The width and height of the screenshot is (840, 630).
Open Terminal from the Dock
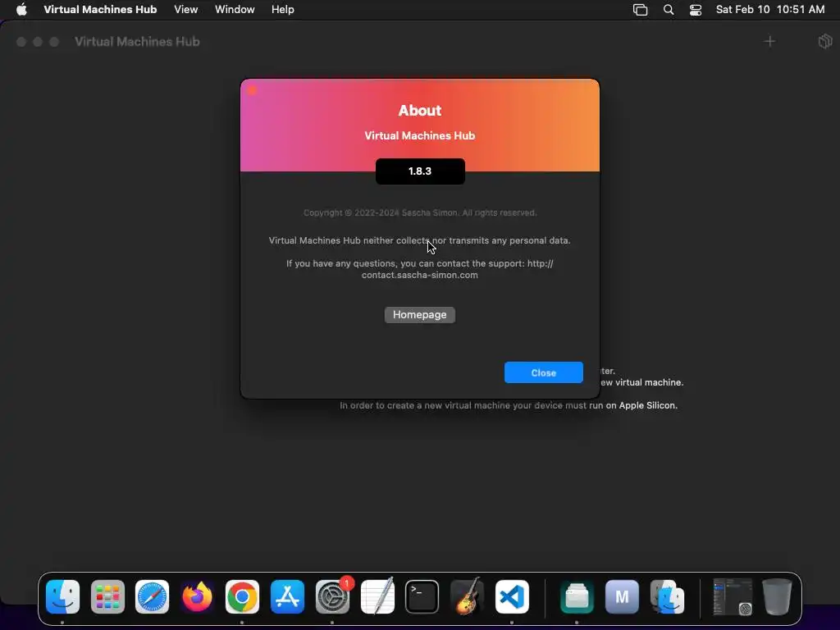click(422, 597)
